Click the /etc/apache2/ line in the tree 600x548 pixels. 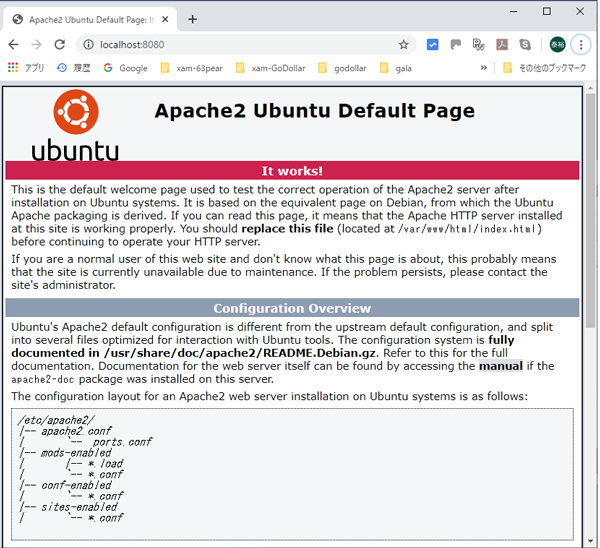[x=55, y=420]
